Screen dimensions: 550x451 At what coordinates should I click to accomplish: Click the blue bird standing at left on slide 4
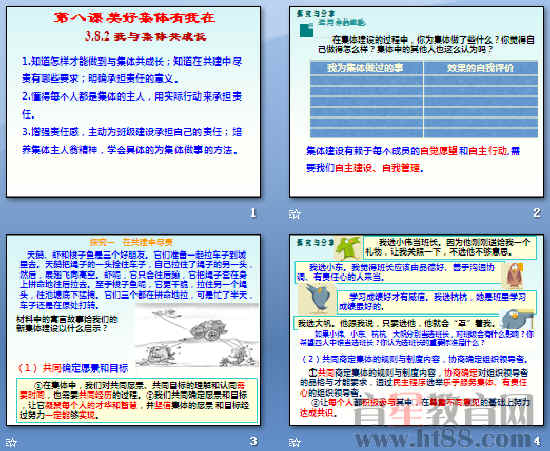(317, 298)
